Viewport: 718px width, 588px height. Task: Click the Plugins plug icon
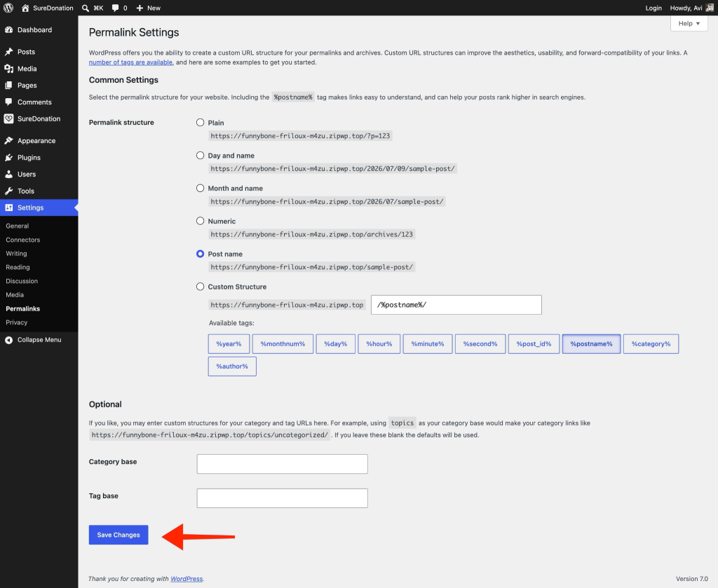pyautogui.click(x=8, y=158)
